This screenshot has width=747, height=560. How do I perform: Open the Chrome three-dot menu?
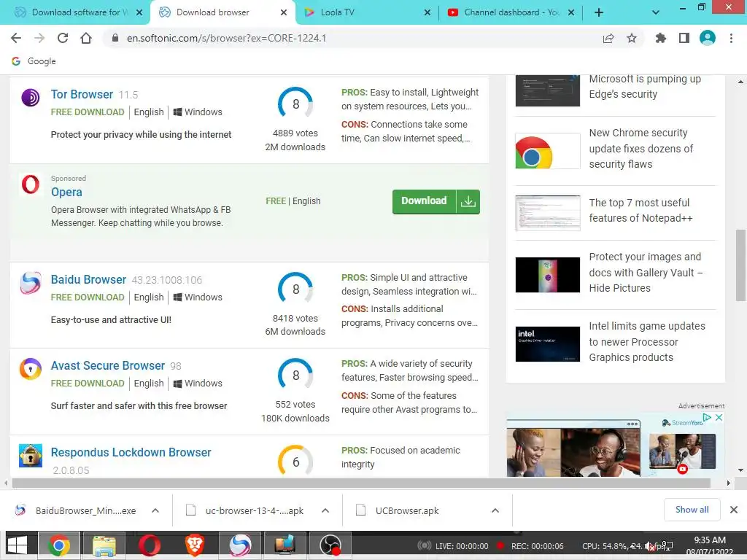click(731, 38)
